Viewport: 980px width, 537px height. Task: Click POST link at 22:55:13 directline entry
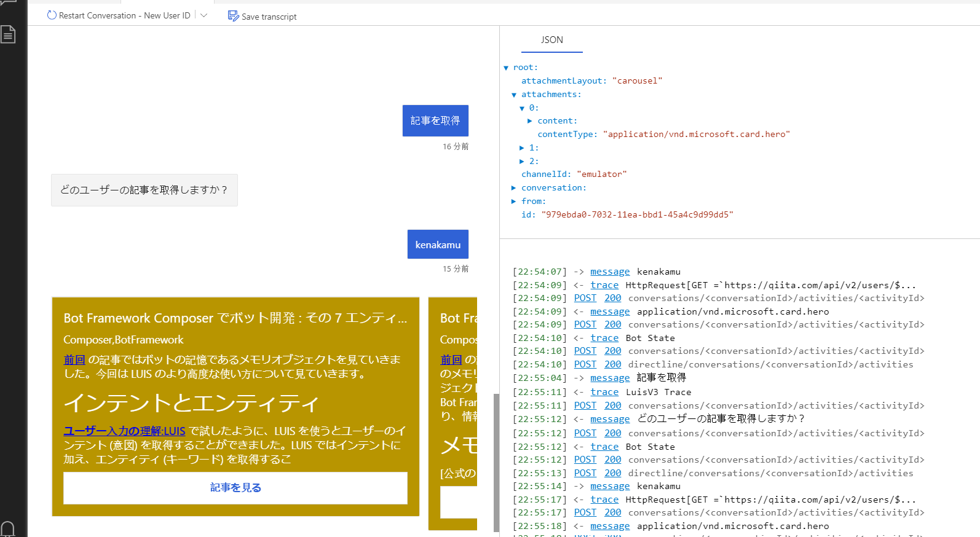(x=585, y=473)
